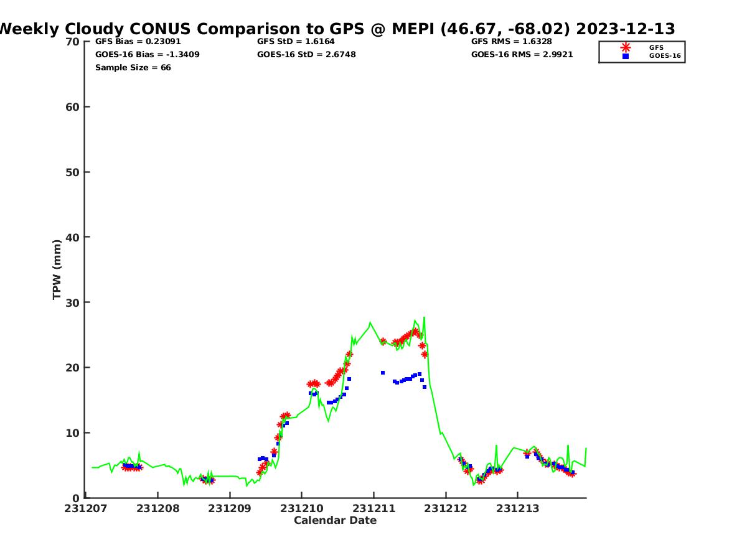This screenshot has width=747, height=560.
Task: Click the 231213 x-axis tick label
Action: 517,508
